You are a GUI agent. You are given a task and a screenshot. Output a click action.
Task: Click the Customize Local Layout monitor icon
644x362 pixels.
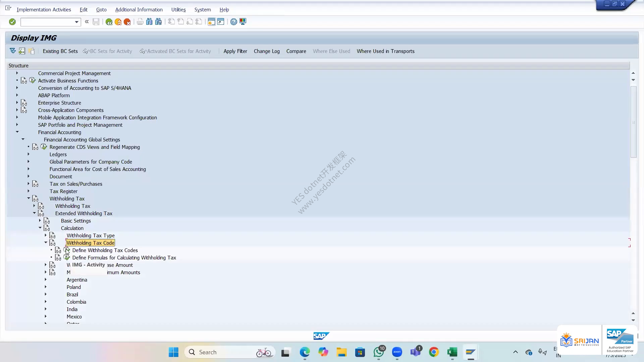point(243,22)
